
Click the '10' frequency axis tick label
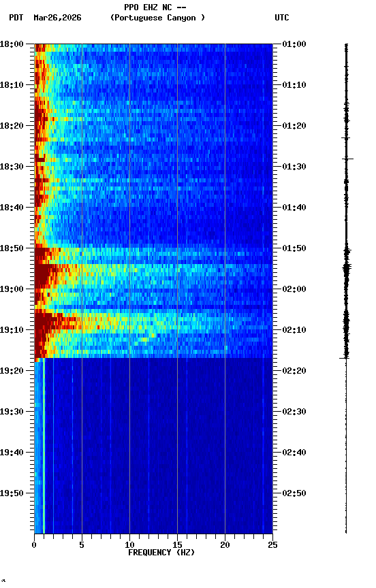[x=129, y=545]
